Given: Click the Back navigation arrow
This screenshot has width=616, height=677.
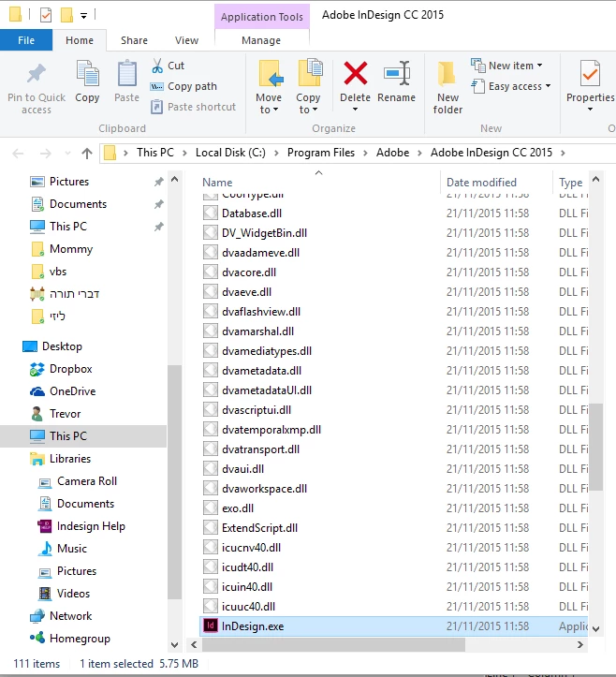Looking at the screenshot, I should coord(18,154).
